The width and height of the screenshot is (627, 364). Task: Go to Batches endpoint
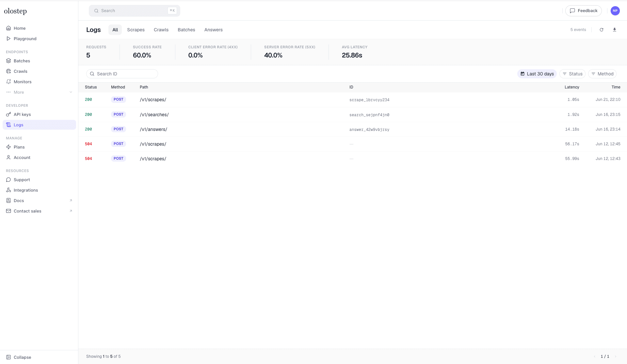39,61
